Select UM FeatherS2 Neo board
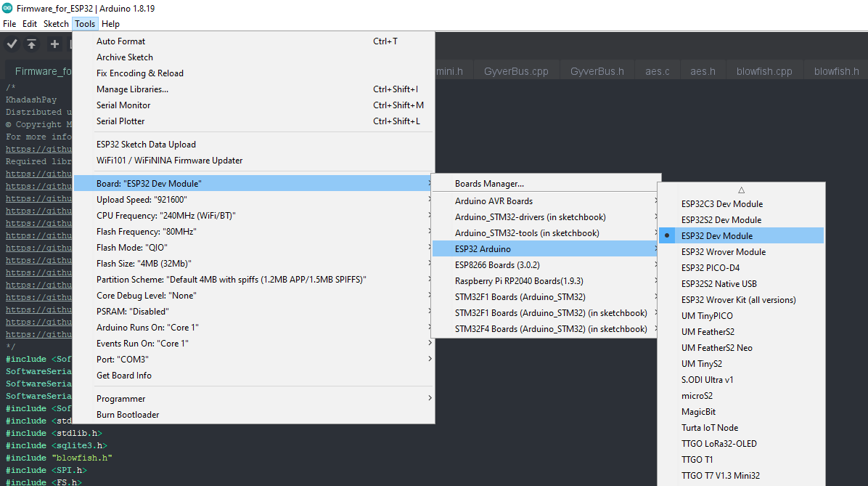Image resolution: width=868 pixels, height=486 pixels. [741, 348]
